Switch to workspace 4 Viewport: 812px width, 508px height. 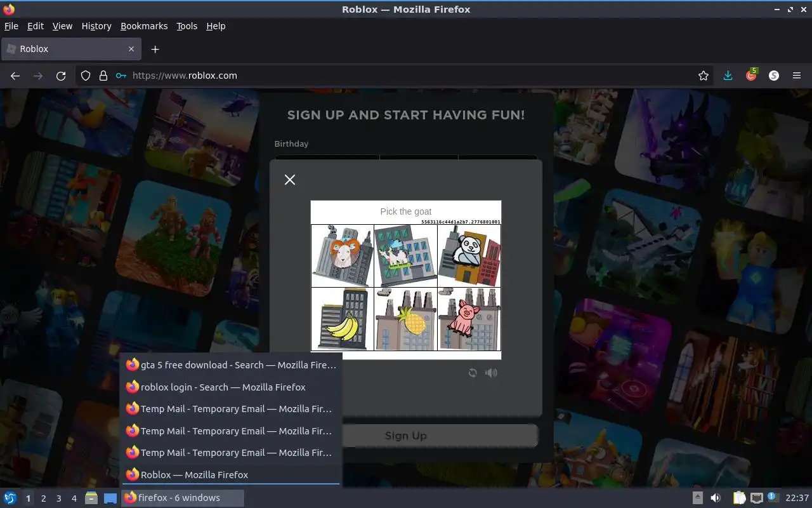74,498
